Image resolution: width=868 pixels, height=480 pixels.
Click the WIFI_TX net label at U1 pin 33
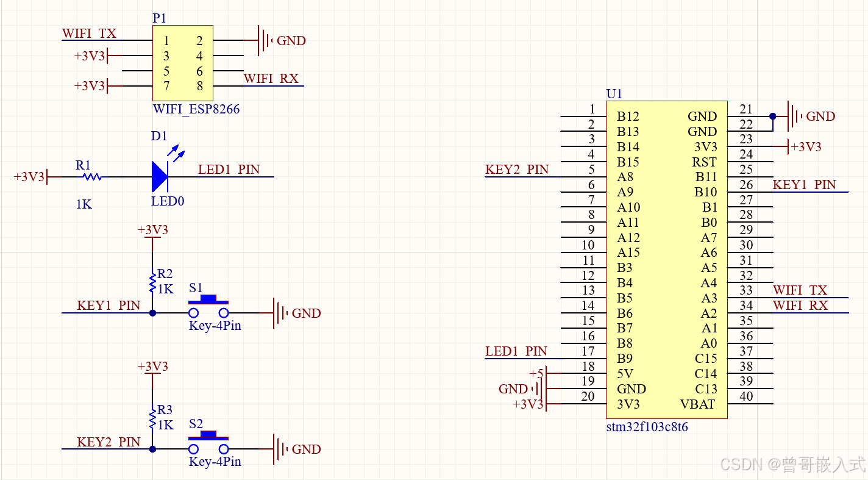(x=800, y=290)
